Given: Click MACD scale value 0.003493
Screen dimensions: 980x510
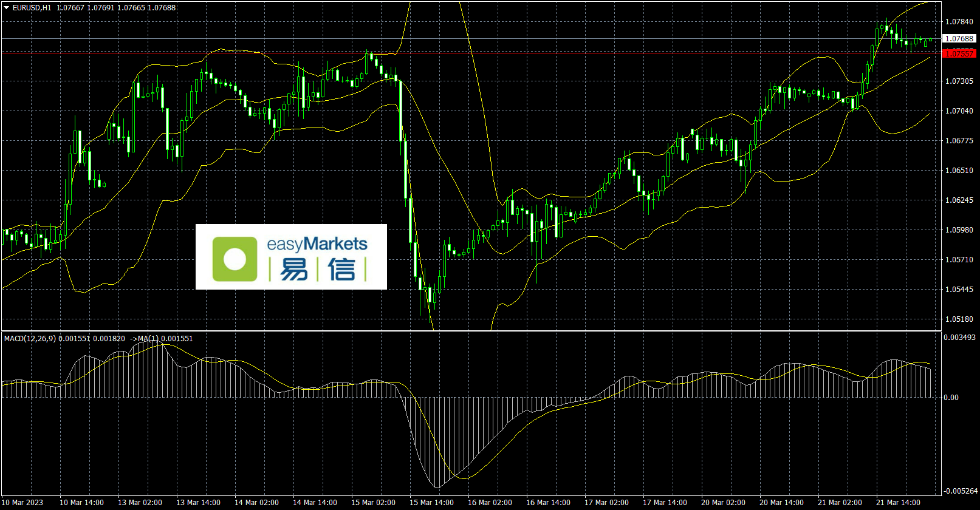Looking at the screenshot, I should click(961, 338).
